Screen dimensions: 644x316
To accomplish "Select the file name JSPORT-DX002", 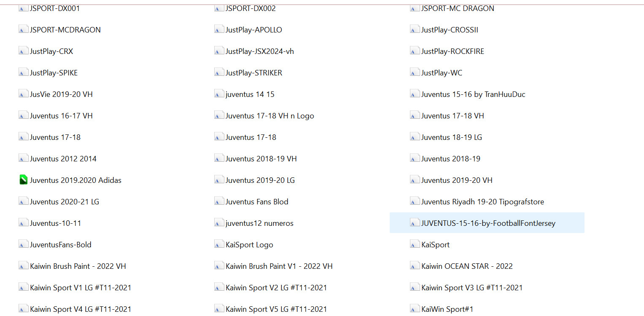I will 251,8.
